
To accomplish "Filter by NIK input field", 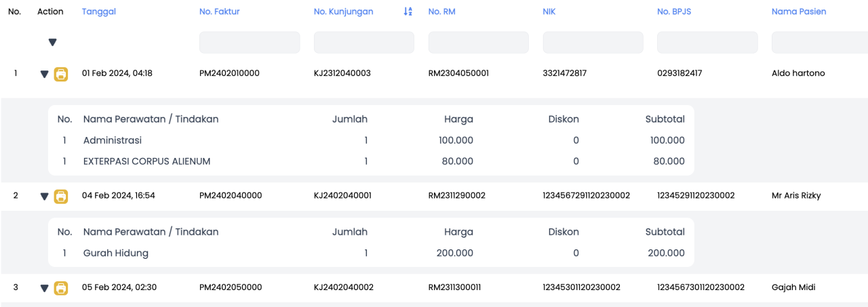I will (x=593, y=42).
